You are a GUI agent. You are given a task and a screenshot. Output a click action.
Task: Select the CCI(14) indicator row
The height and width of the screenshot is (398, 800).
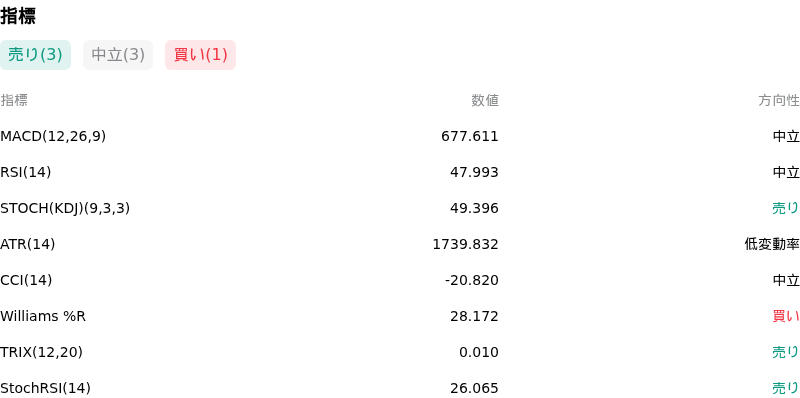pos(400,280)
